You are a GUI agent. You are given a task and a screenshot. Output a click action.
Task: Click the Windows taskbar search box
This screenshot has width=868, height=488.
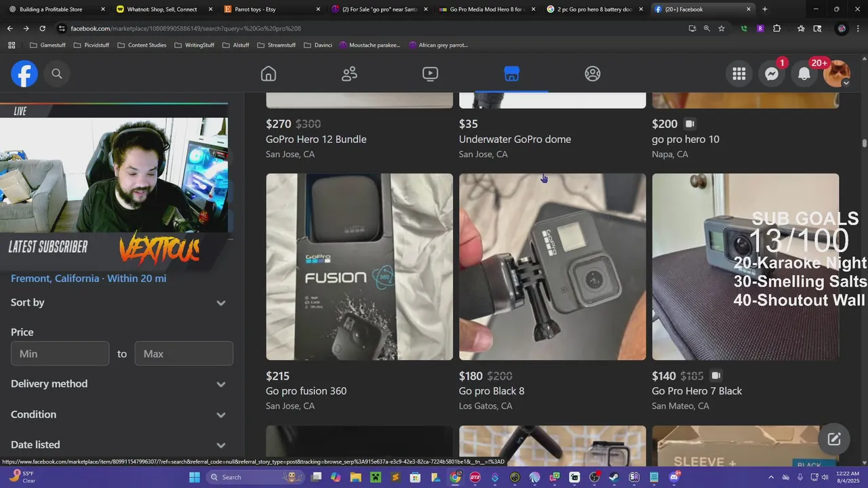(255, 477)
